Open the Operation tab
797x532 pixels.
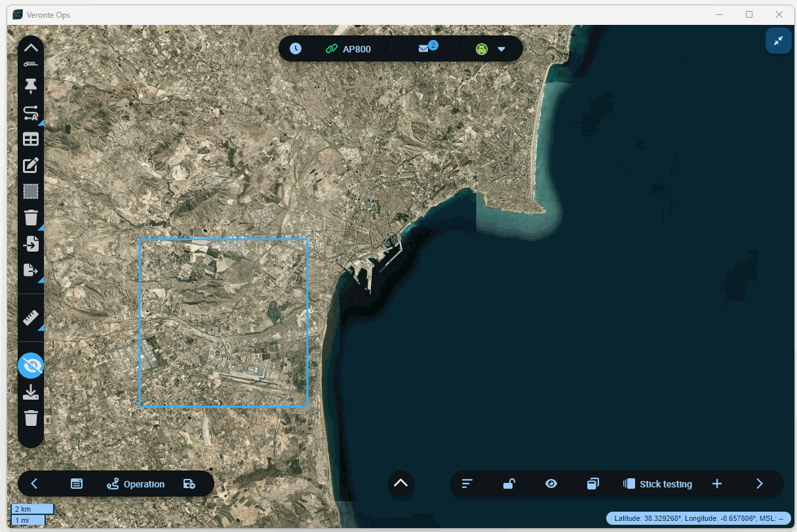pos(136,484)
